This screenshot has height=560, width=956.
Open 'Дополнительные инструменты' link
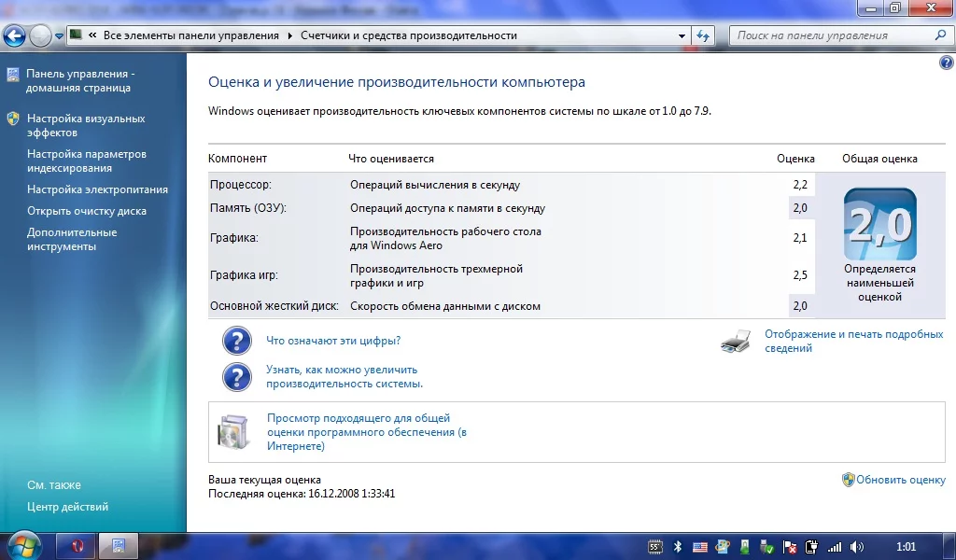(x=72, y=240)
